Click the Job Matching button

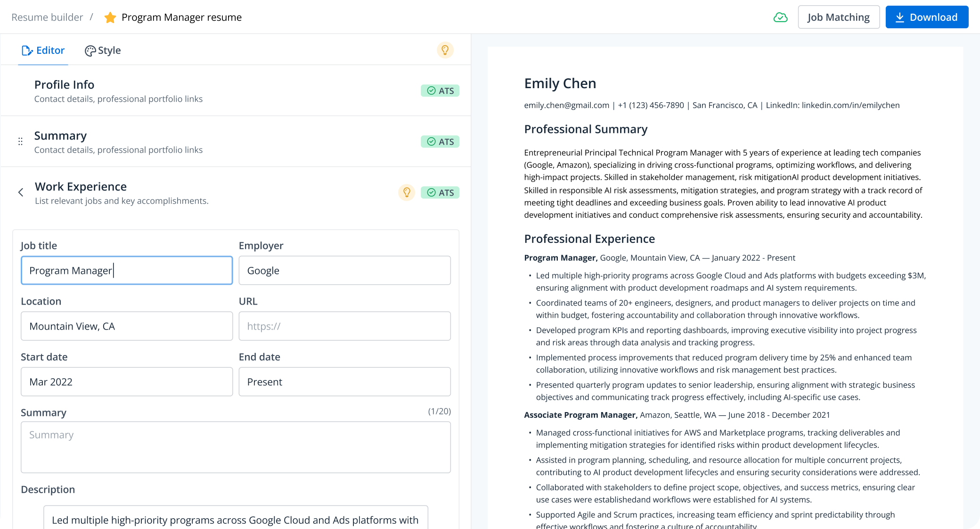point(839,17)
